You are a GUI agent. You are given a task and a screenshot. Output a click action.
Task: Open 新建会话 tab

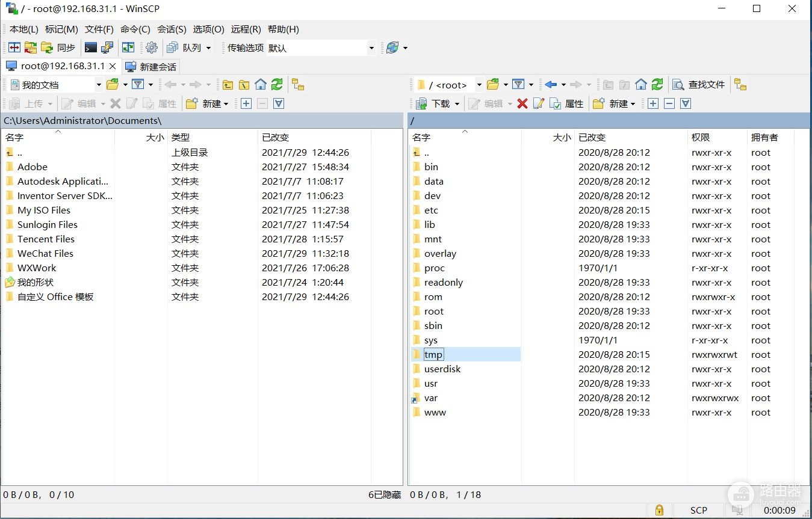click(x=151, y=67)
